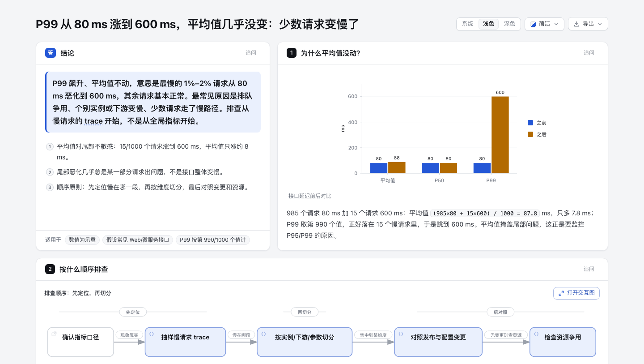Click the 打开交互图 button

click(x=576, y=293)
